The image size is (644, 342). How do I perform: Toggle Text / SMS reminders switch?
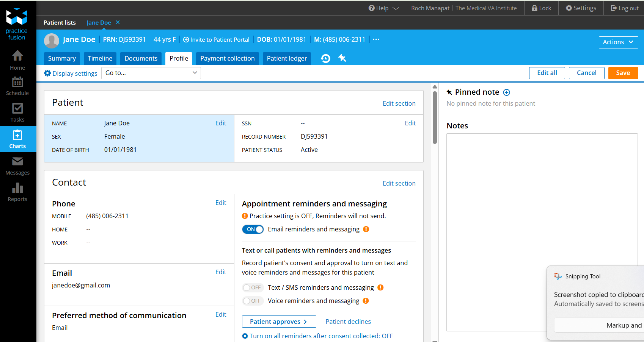tap(253, 287)
